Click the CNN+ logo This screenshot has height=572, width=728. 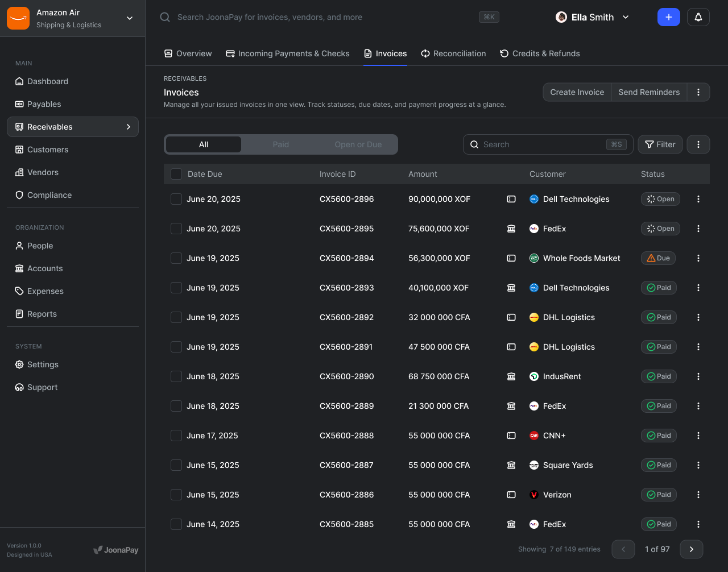click(x=534, y=436)
